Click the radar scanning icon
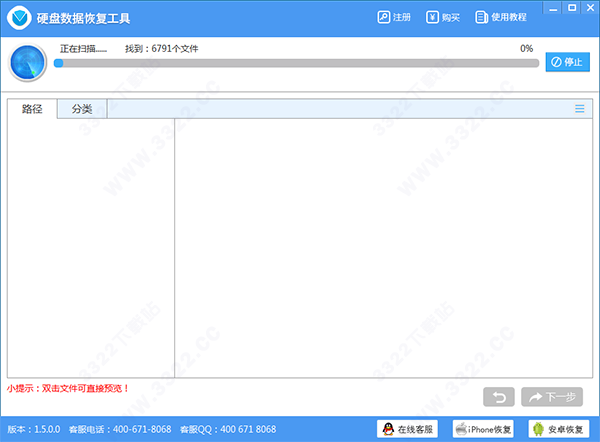 (x=28, y=63)
